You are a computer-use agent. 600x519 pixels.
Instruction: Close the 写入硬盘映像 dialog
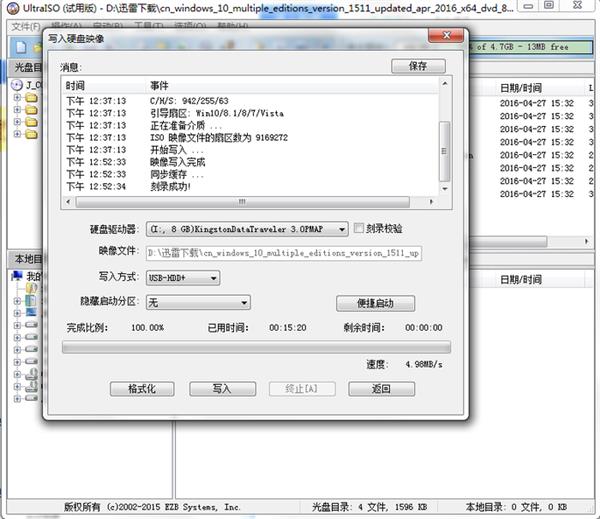446,35
